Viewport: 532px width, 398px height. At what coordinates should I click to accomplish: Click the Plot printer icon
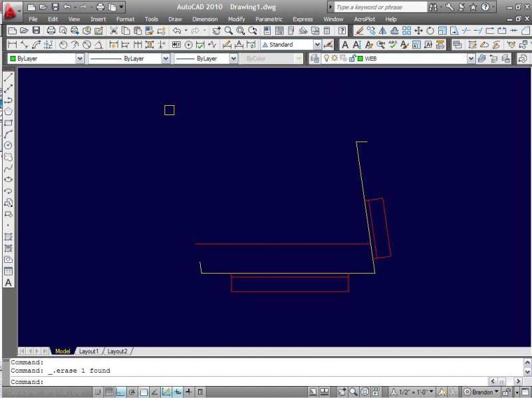51,31
